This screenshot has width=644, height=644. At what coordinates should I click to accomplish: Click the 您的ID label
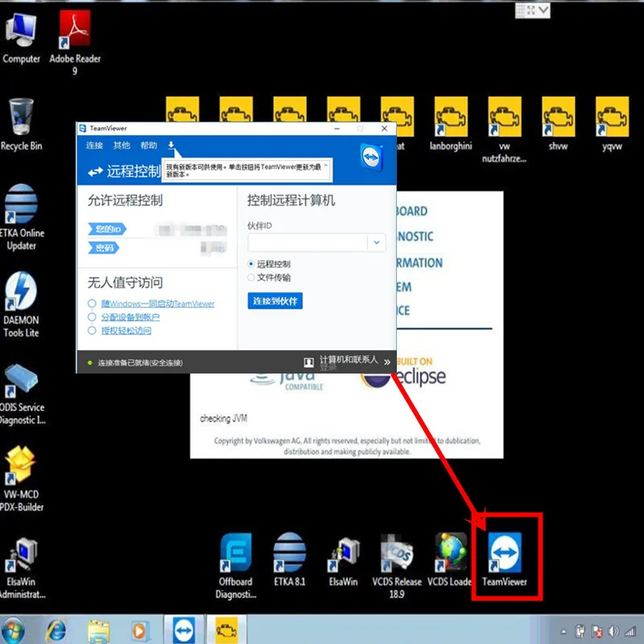[x=107, y=229]
